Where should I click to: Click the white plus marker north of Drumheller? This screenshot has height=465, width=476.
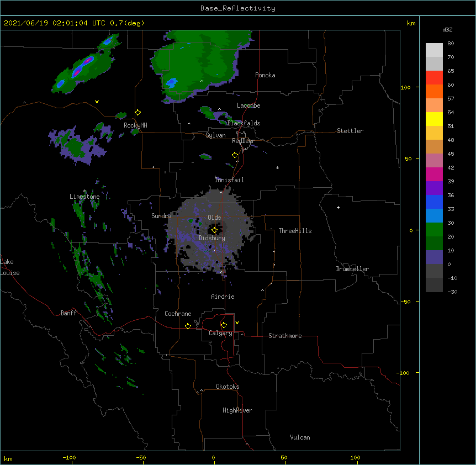338,207
